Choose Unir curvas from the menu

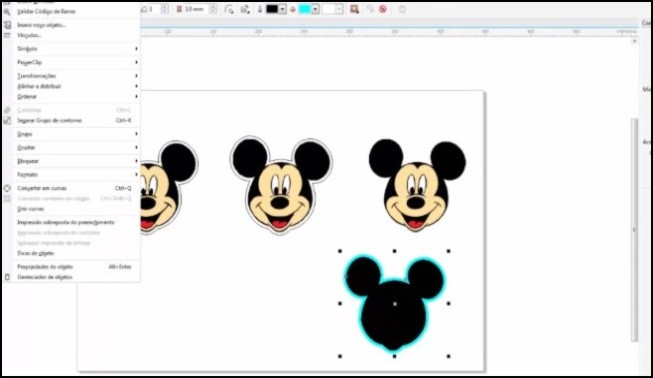(x=30, y=209)
